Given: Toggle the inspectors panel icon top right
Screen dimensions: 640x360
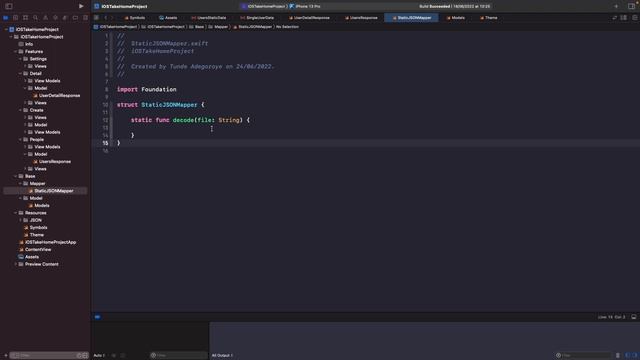Looking at the screenshot, I should (631, 6).
